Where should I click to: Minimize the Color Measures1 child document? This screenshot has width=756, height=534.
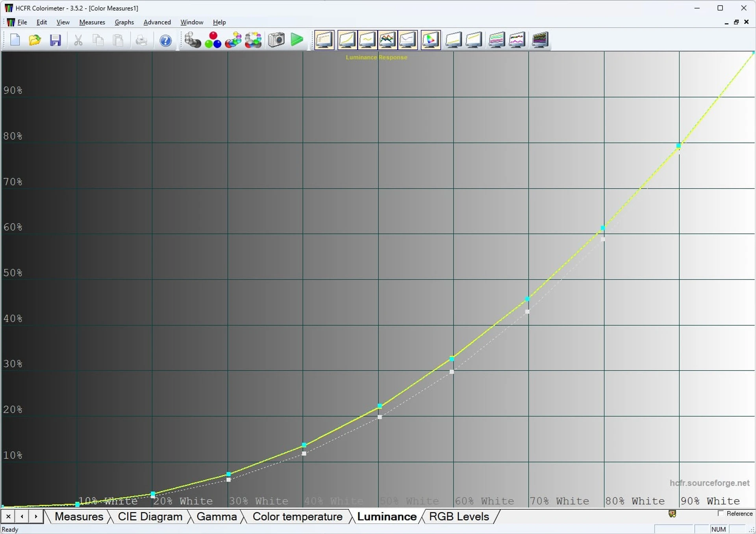(x=726, y=22)
